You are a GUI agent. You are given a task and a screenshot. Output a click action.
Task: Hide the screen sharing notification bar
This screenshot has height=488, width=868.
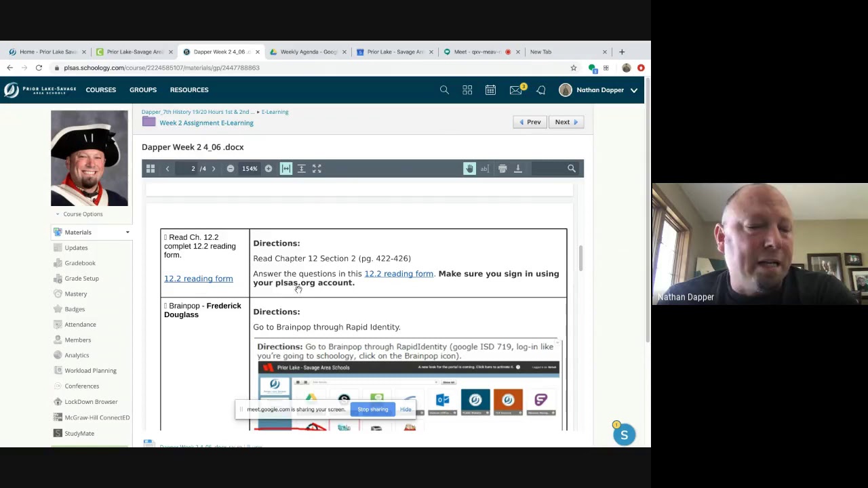point(406,409)
